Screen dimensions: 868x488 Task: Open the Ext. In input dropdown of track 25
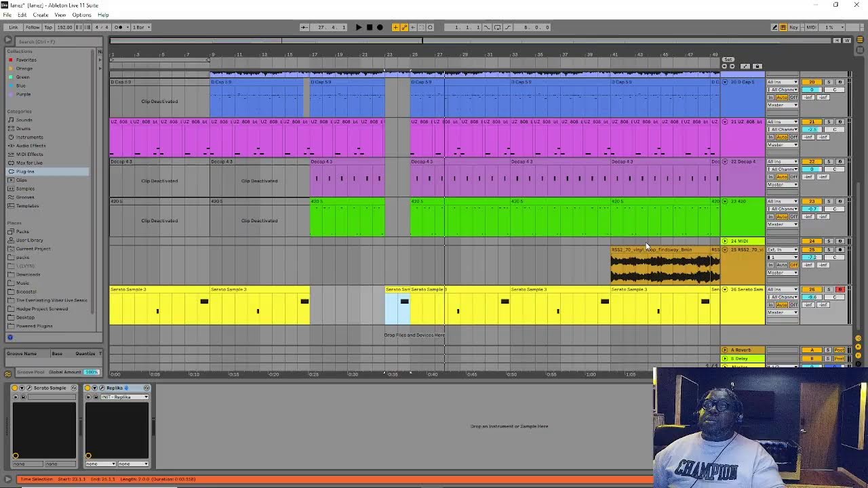tap(783, 249)
